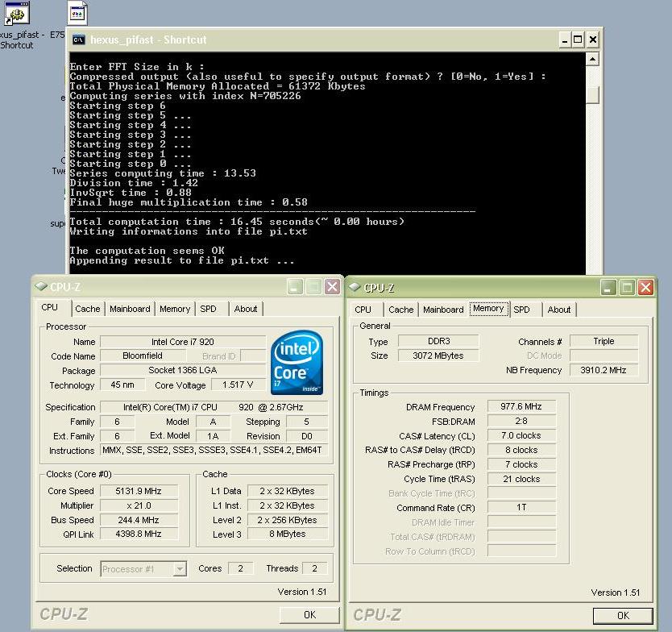Screen dimensions: 672x632
Task: Click the Instructions field listing MMX, SSE
Action: [214, 450]
